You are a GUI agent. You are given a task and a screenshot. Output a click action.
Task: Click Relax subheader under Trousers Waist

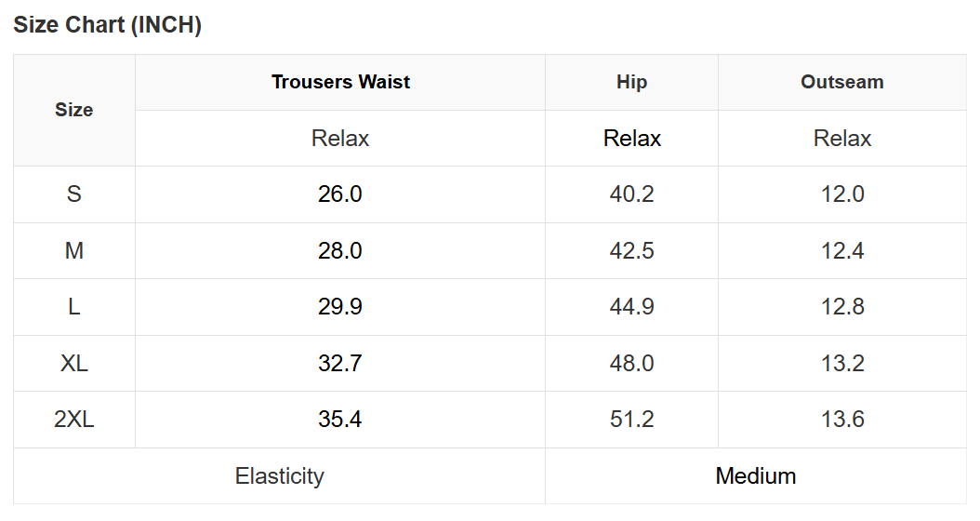pos(340,139)
